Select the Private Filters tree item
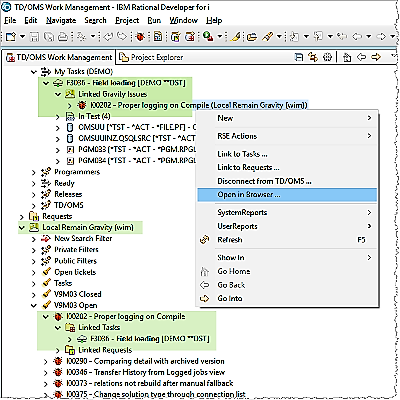The width and height of the screenshot is (400, 400). pos(76,250)
